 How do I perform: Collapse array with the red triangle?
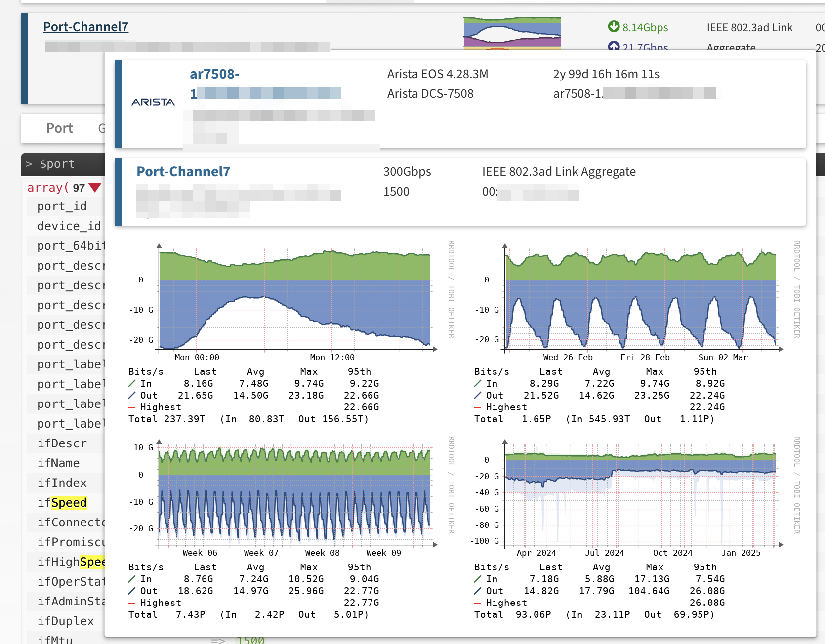click(95, 188)
